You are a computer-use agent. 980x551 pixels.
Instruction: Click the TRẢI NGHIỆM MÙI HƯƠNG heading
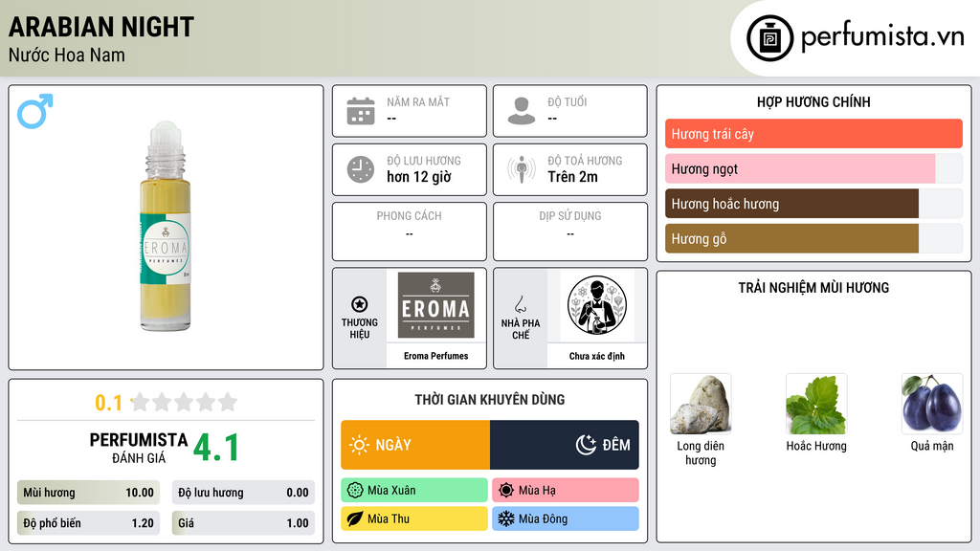[x=813, y=288]
